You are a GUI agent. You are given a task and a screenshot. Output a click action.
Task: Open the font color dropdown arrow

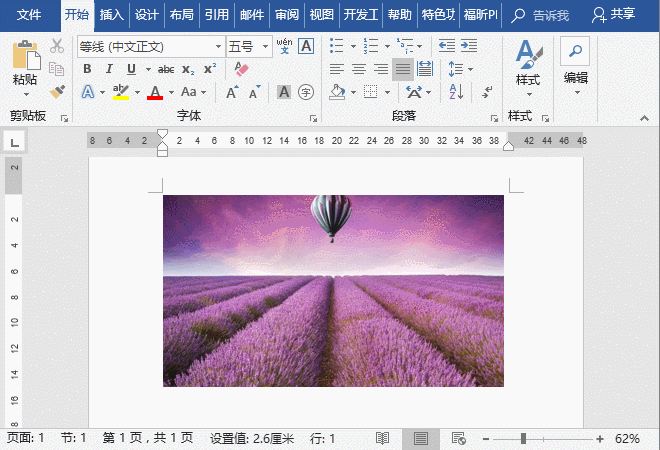(x=171, y=92)
